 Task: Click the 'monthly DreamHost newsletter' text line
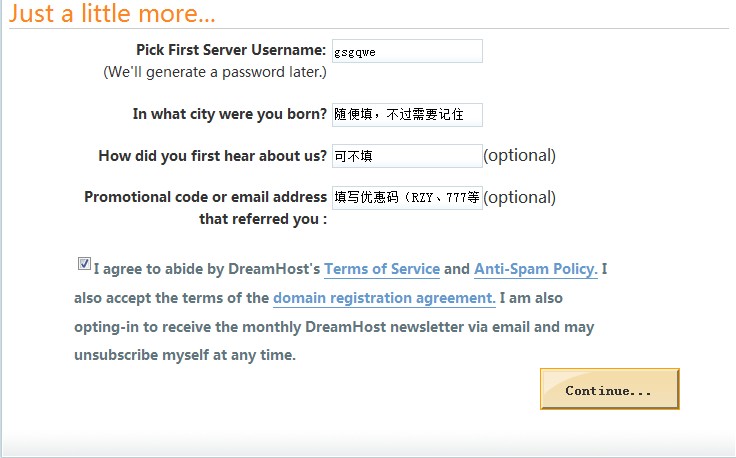[x=353, y=327]
